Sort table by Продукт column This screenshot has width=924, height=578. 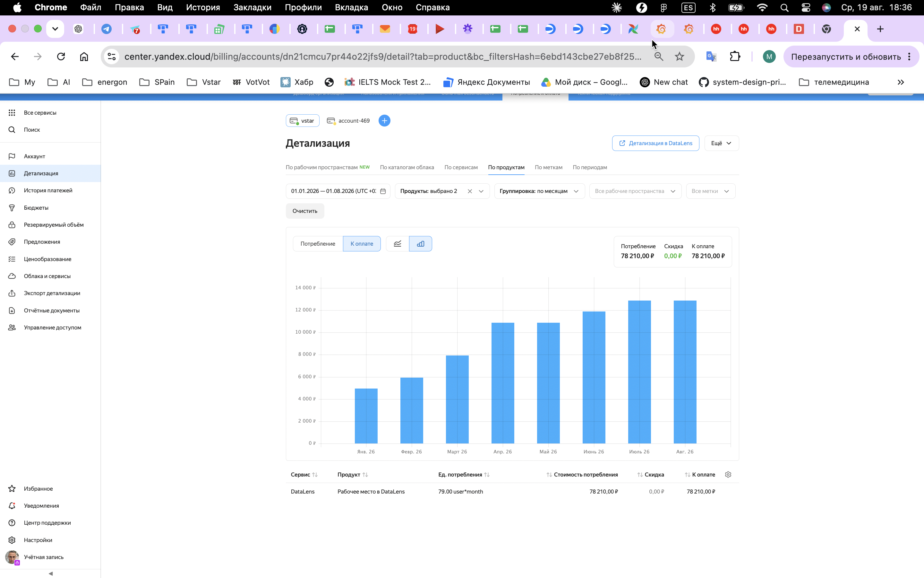tap(352, 474)
